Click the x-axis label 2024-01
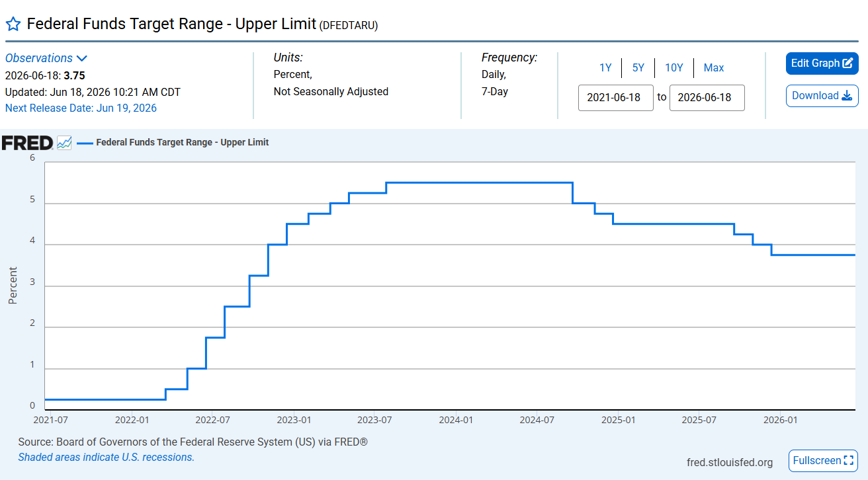This screenshot has width=868, height=480. [456, 420]
